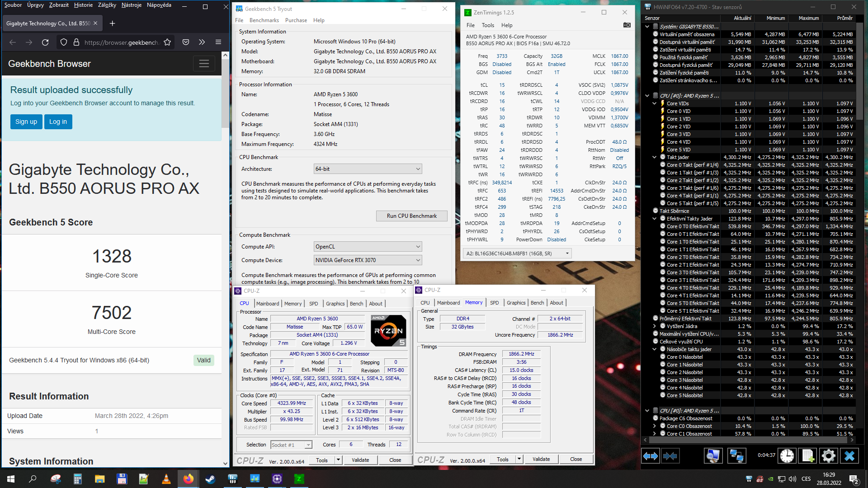This screenshot has height=488, width=868.
Task: Collapse HWiNFO columns with inward arrows icon
Action: [x=670, y=456]
